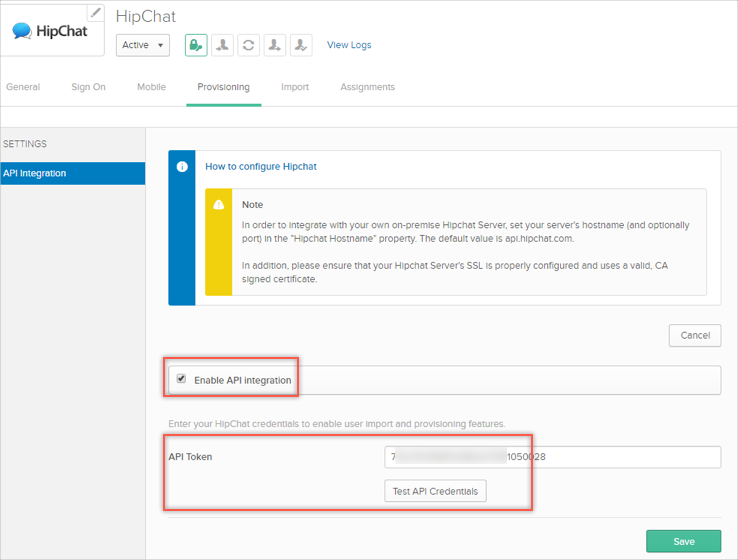This screenshot has height=560, width=738.
Task: Select the Assignments tab
Action: click(367, 87)
